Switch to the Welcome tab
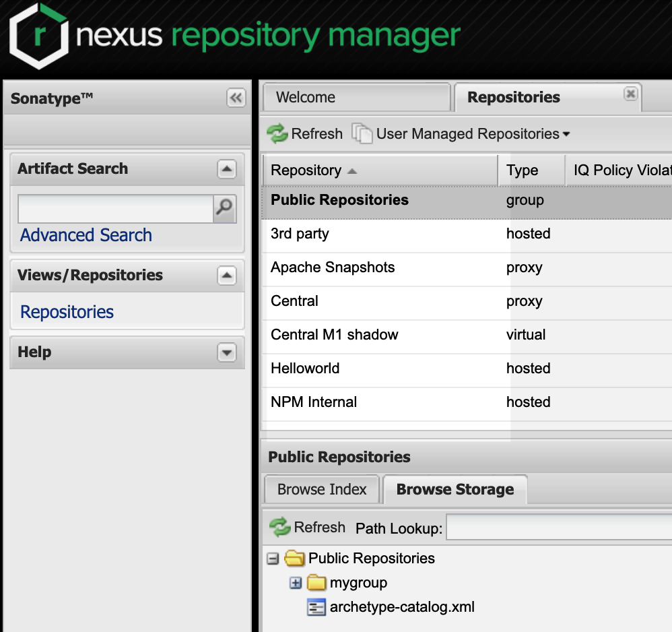Viewport: 672px width, 632px height. click(357, 97)
